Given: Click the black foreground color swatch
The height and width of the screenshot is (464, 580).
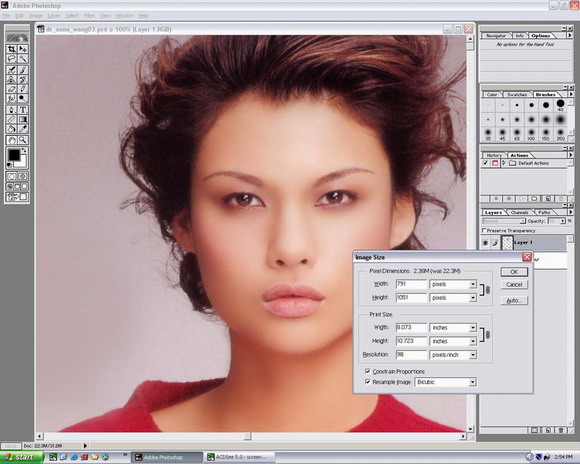Looking at the screenshot, I should coord(14,155).
